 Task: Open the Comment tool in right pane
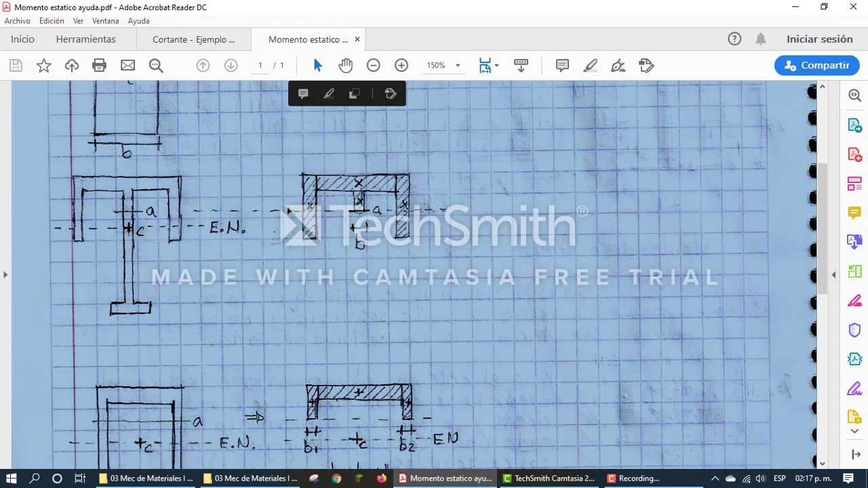(854, 213)
